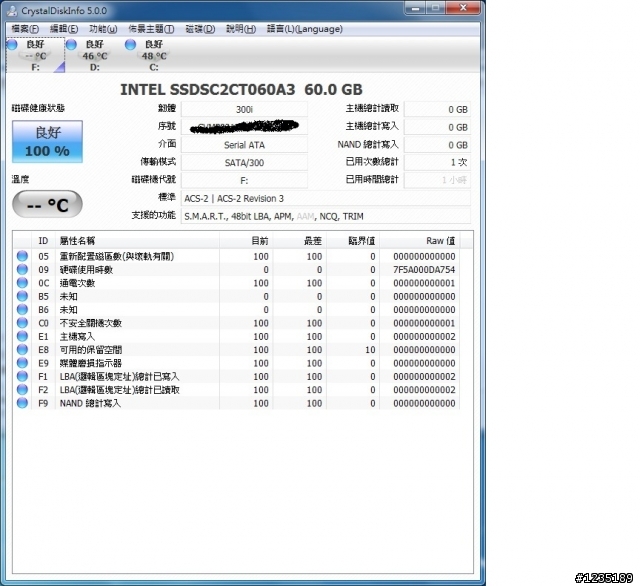Click the blue 良好 100 % health status button
Screen dimensions: 640x586
[47, 142]
